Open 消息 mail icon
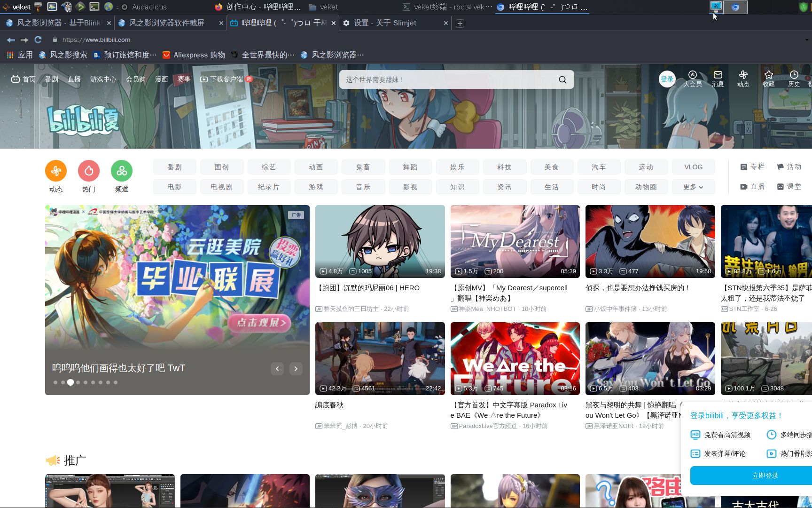This screenshot has width=812, height=508. pos(718,79)
